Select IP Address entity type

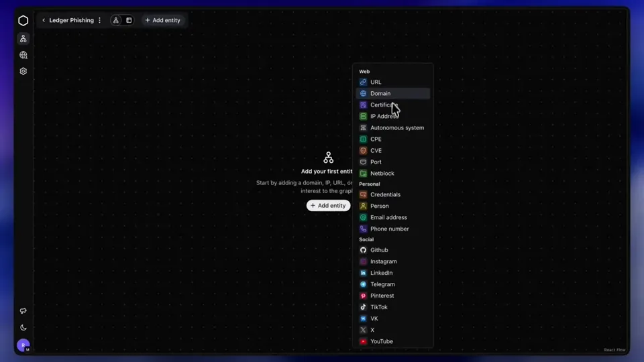tap(393, 117)
